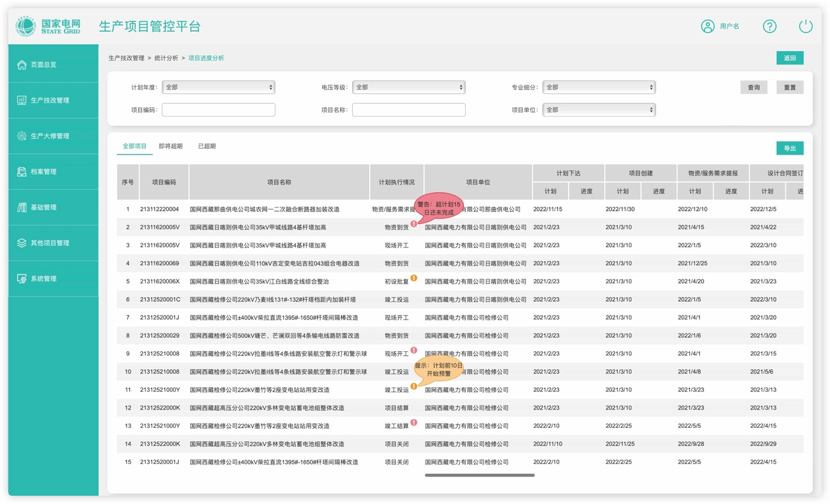Click the 重置 button

(x=790, y=88)
